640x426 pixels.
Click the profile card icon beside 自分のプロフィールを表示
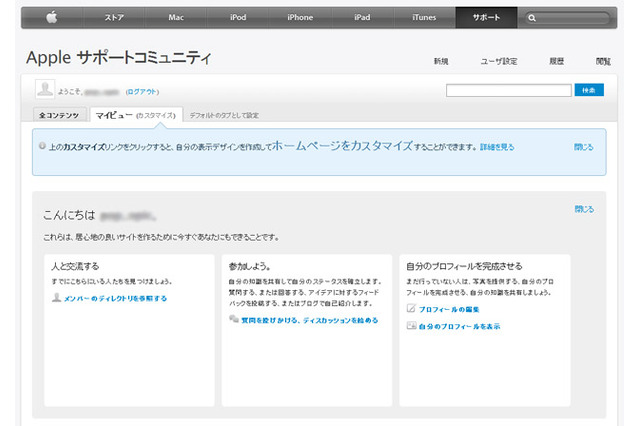(x=411, y=326)
